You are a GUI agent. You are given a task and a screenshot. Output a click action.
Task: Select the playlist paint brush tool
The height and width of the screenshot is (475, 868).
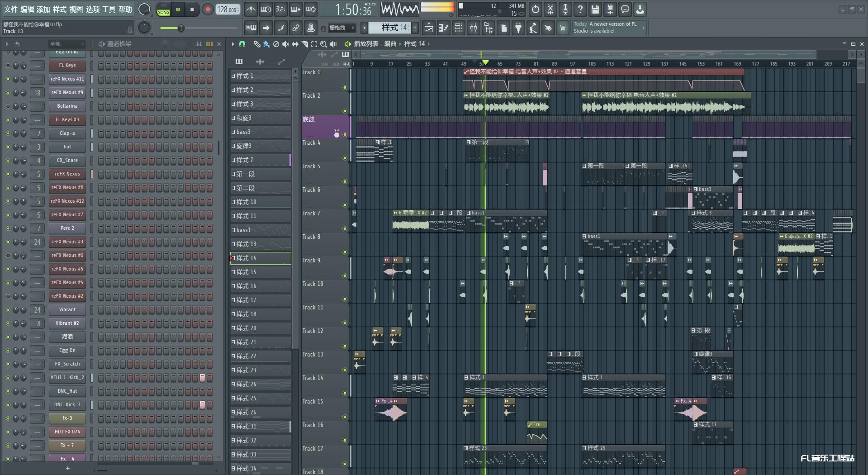click(266, 44)
